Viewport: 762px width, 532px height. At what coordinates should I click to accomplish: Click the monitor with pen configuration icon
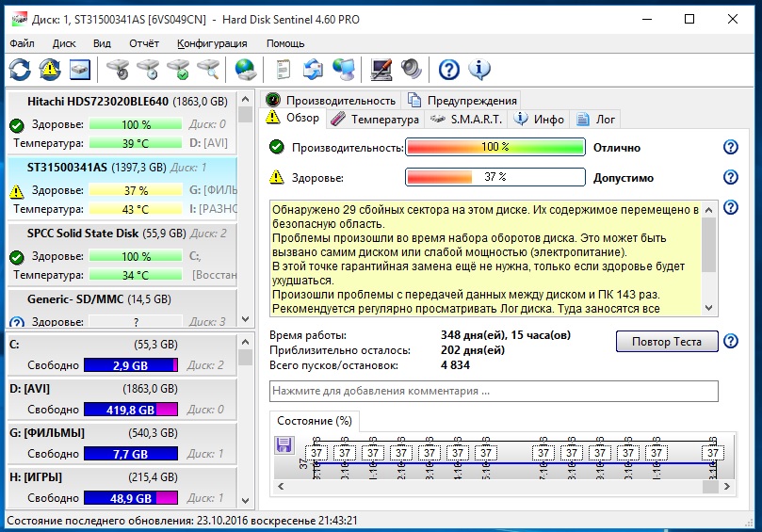pos(381,70)
